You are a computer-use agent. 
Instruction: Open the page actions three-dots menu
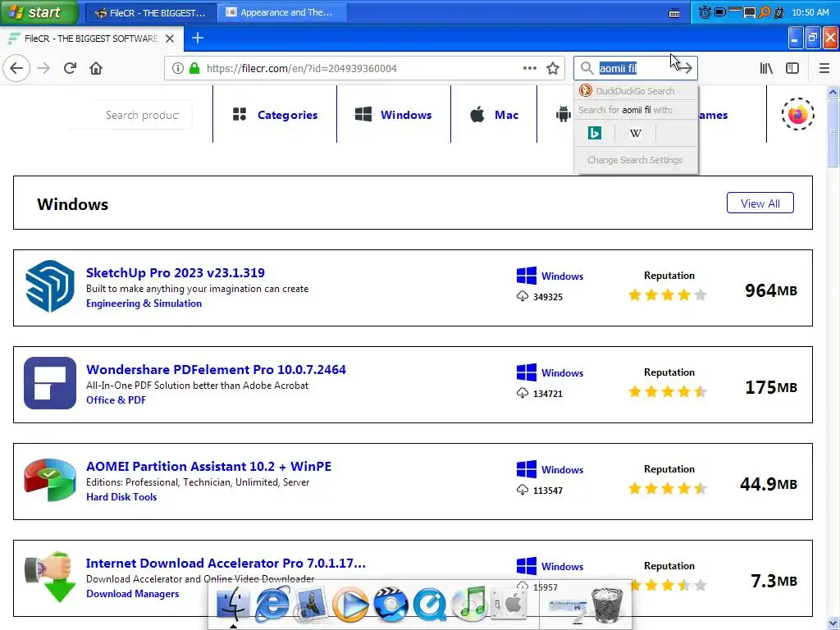[529, 68]
